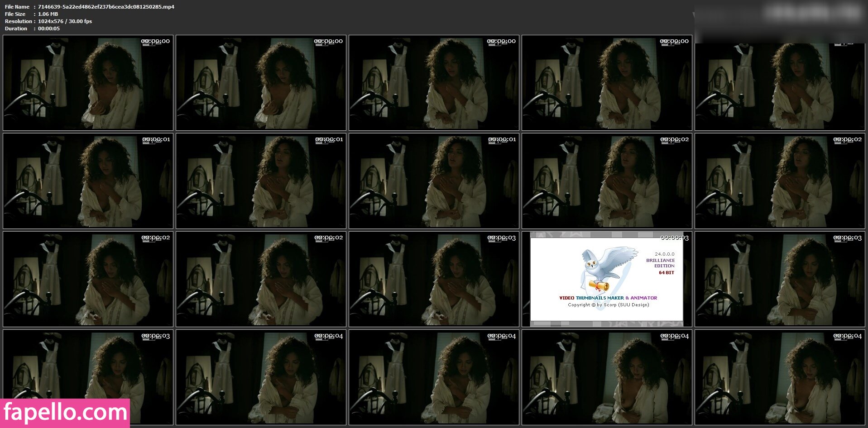Select the first 00:00:01 thumbnail

point(88,181)
